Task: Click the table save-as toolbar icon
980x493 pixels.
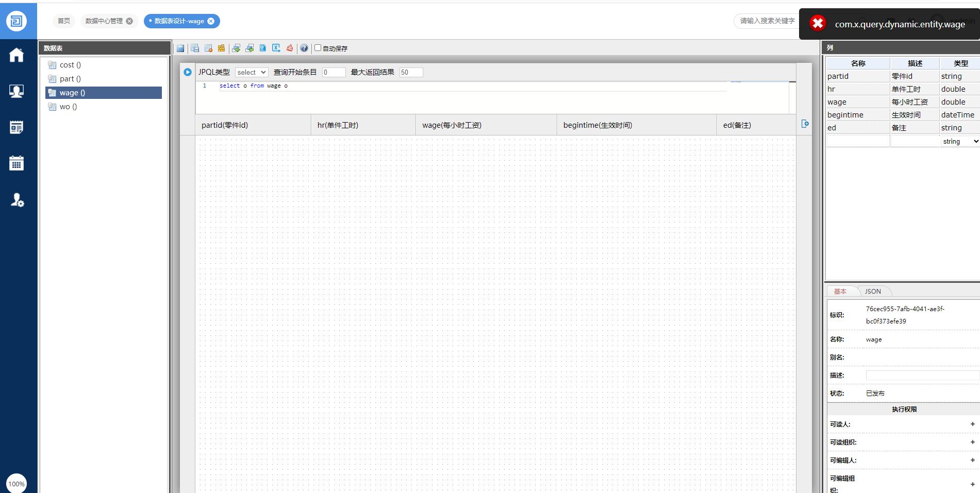Action: [x=195, y=48]
